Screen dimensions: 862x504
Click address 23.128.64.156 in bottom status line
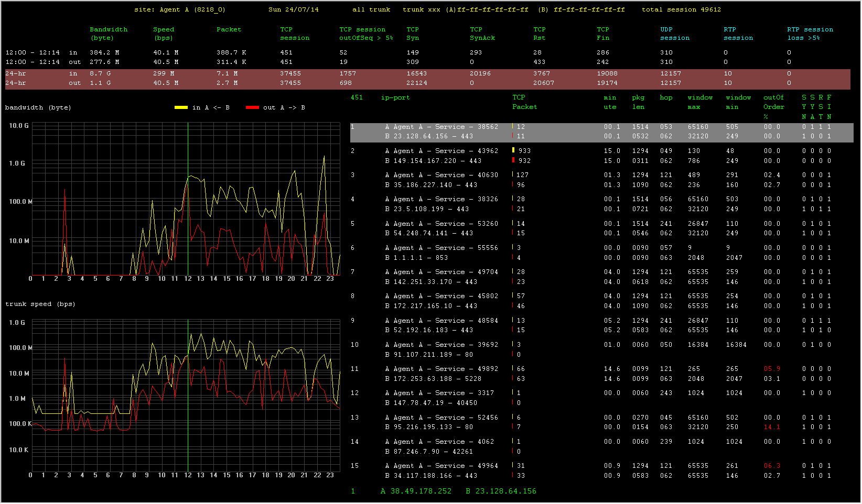pyautogui.click(x=505, y=491)
